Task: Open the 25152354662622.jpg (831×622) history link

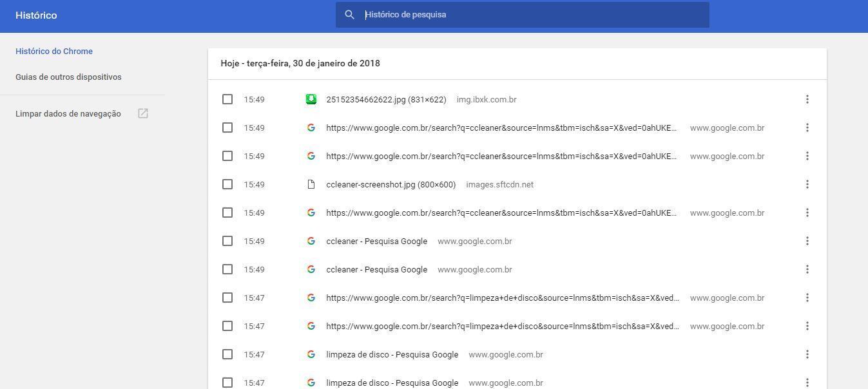Action: [386, 99]
